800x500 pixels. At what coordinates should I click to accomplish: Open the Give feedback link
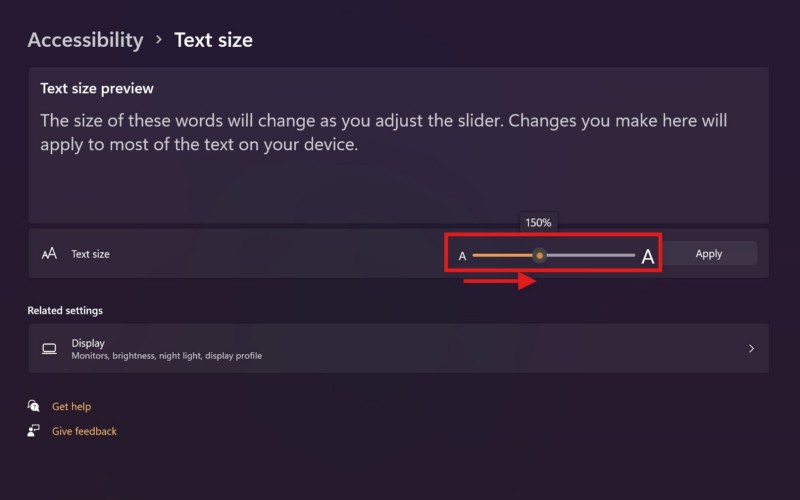pos(84,431)
